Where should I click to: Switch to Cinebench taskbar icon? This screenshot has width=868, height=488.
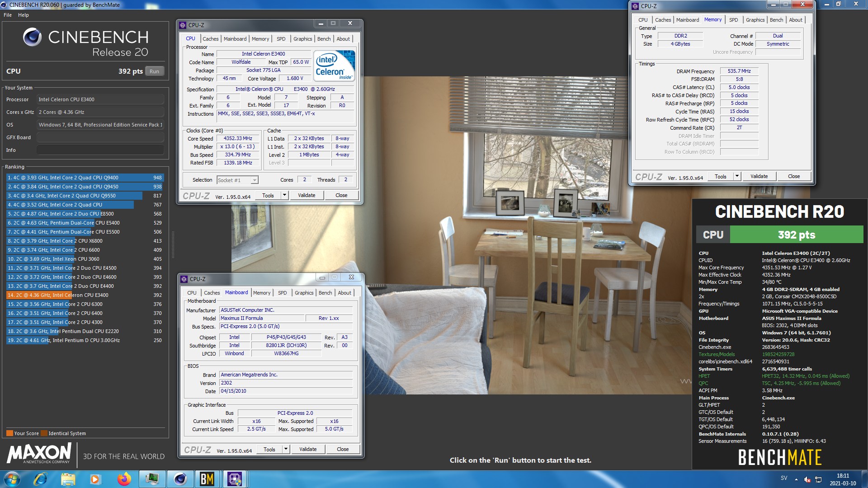coord(180,479)
